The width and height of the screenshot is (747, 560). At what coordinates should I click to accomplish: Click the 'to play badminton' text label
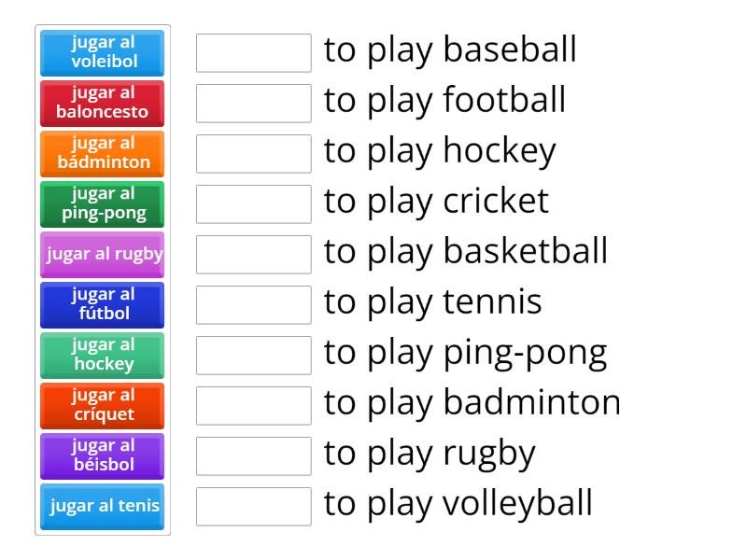point(472,403)
